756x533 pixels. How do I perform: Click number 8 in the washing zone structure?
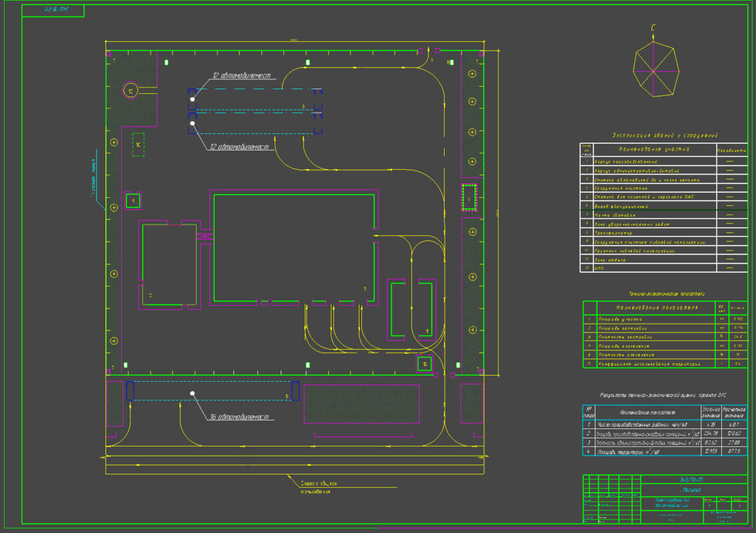(427, 331)
